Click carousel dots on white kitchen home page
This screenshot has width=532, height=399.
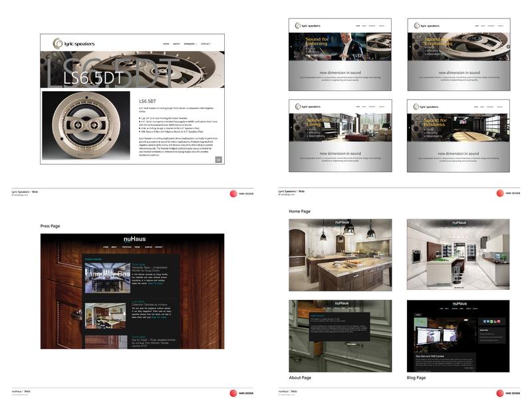458,288
